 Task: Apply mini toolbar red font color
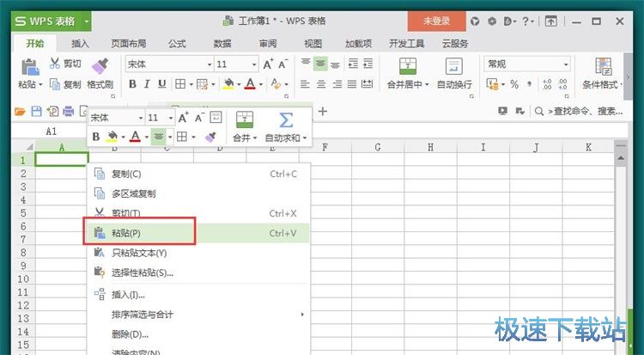tap(135, 137)
